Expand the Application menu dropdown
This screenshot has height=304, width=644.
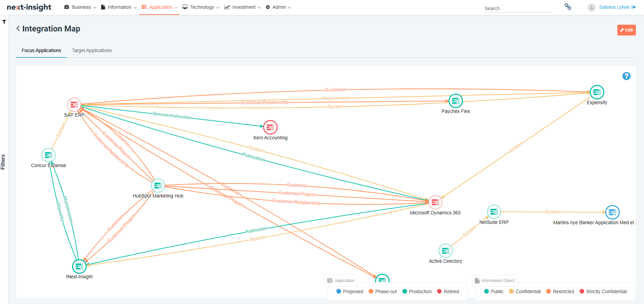[x=159, y=7]
